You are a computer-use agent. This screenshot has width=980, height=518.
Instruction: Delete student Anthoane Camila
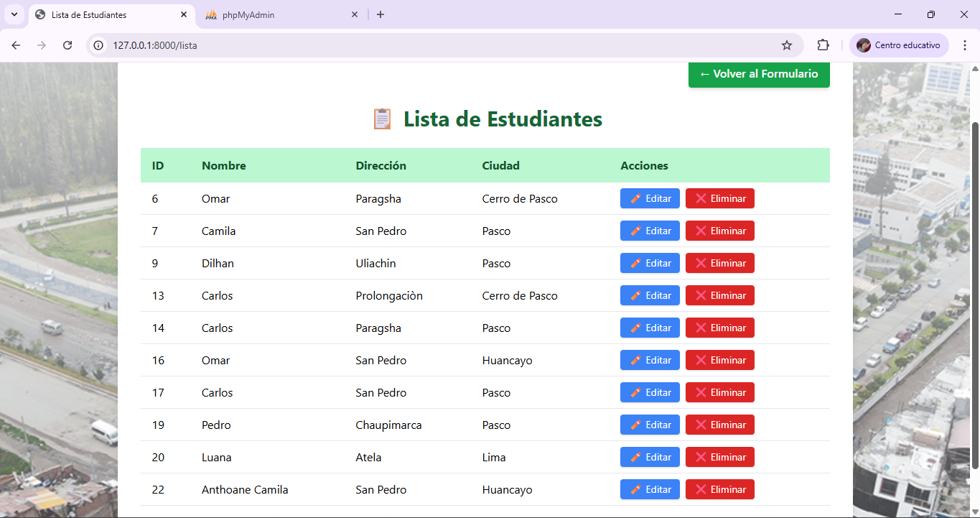click(720, 489)
